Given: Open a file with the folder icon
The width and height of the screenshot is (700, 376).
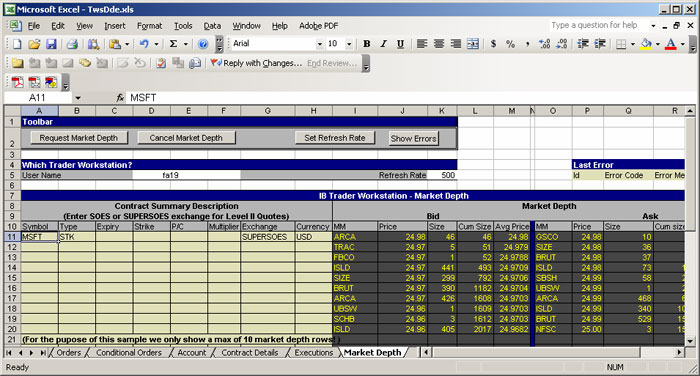Looking at the screenshot, I should coord(34,44).
